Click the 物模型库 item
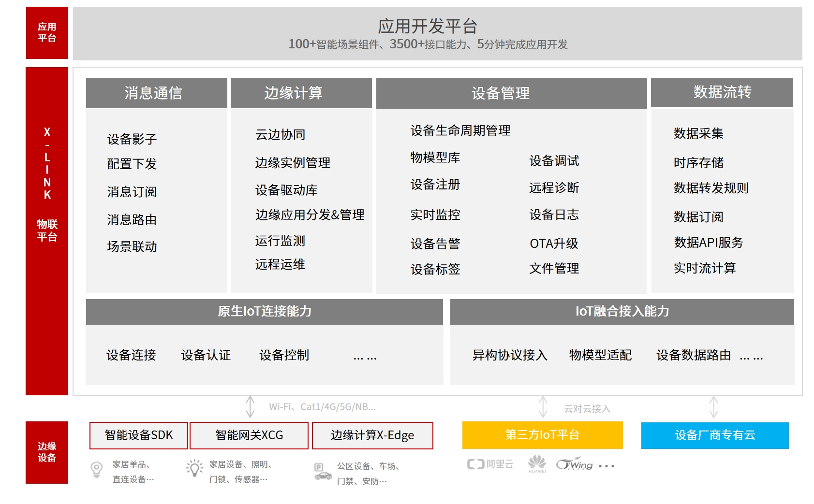Screen dimensions: 814x504 click(x=435, y=158)
